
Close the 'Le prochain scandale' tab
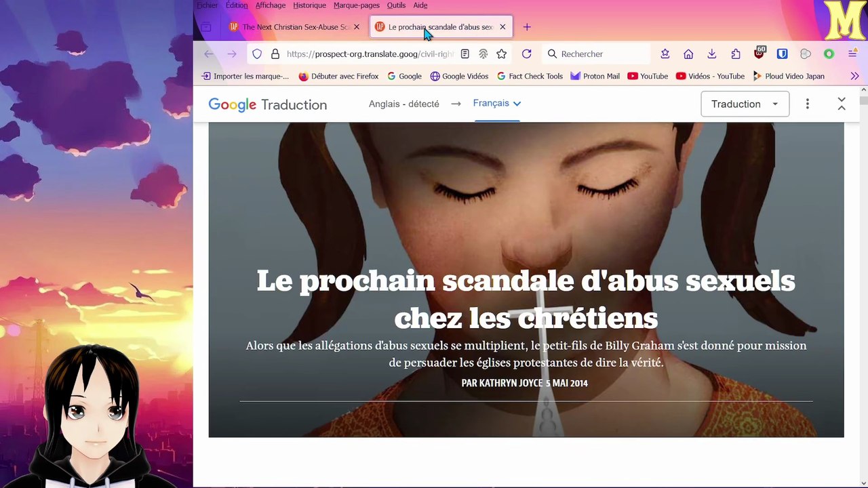point(502,27)
